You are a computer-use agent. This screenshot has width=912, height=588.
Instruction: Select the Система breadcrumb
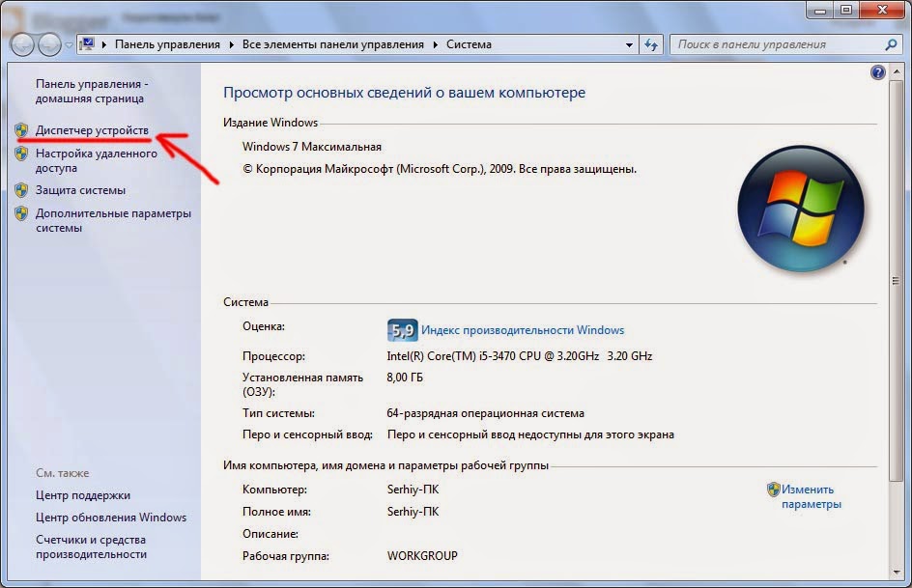tap(469, 44)
